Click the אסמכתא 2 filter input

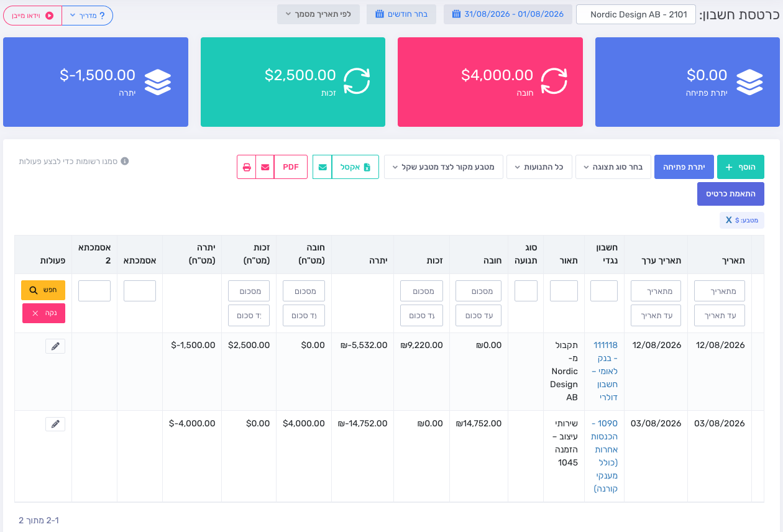tap(94, 291)
